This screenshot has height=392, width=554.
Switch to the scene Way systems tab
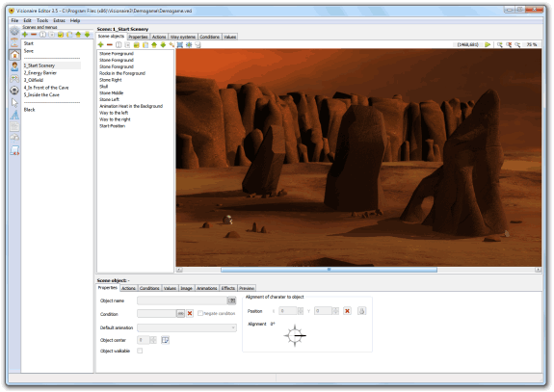pos(183,37)
